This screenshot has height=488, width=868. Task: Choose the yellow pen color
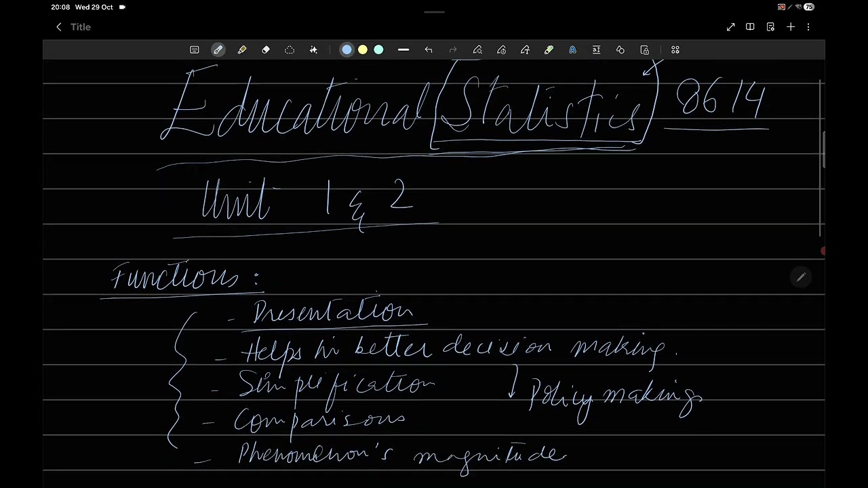(363, 49)
